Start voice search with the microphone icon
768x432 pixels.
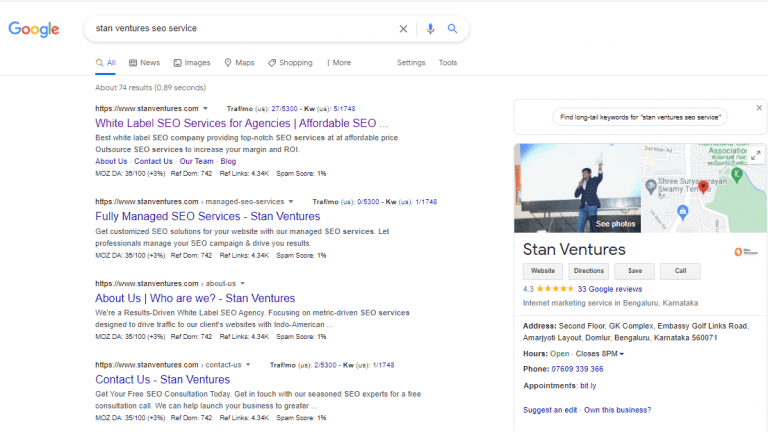click(430, 29)
